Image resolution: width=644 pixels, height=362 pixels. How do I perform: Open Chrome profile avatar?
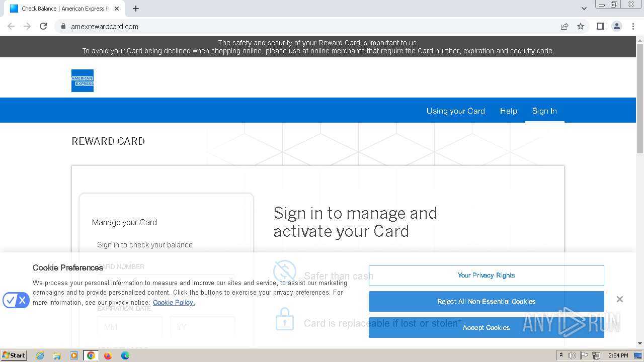click(617, 26)
